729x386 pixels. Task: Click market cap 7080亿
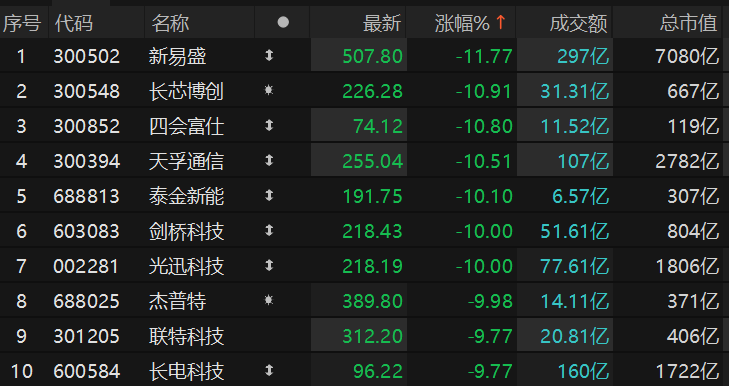pyautogui.click(x=687, y=56)
